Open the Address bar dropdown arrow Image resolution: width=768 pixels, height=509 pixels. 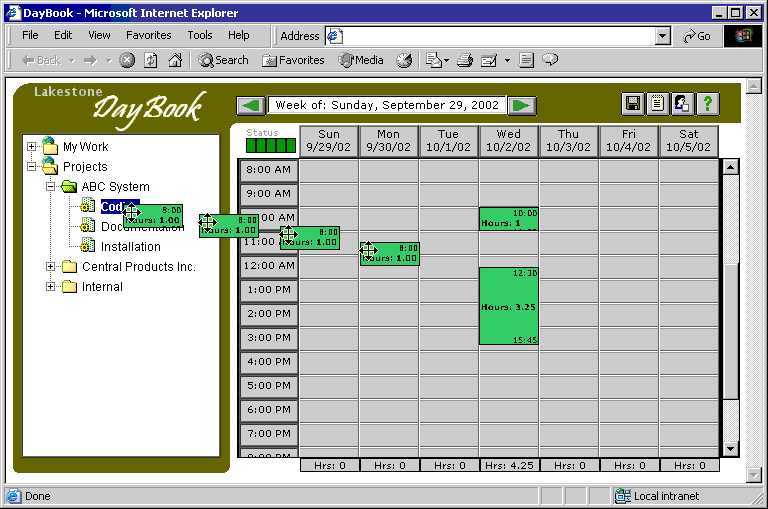click(662, 36)
